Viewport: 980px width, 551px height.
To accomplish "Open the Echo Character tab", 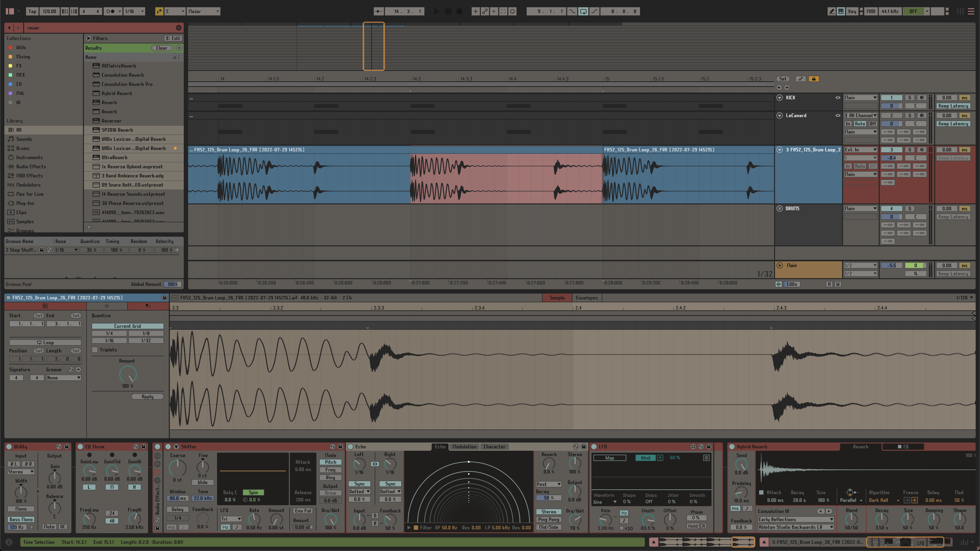I will click(x=494, y=447).
